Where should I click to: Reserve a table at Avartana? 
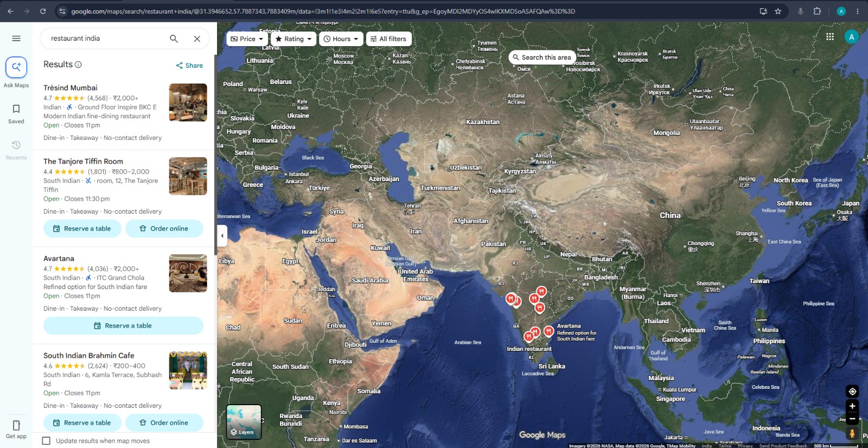[123, 326]
